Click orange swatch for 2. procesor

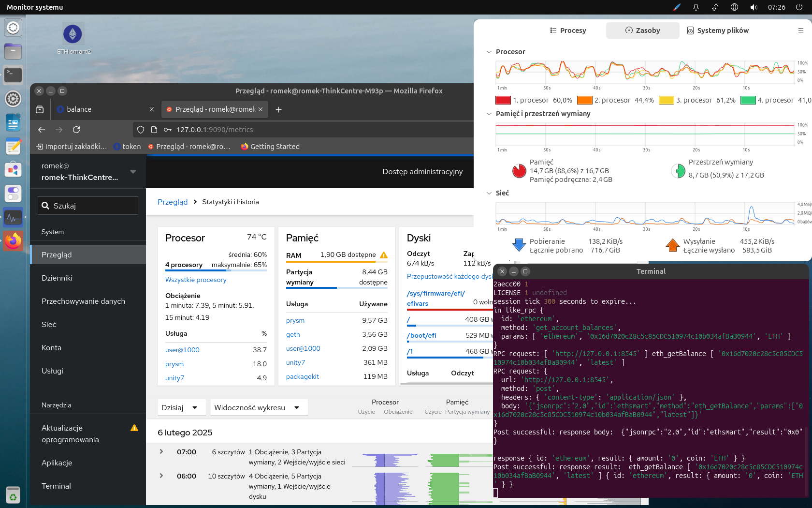point(585,100)
